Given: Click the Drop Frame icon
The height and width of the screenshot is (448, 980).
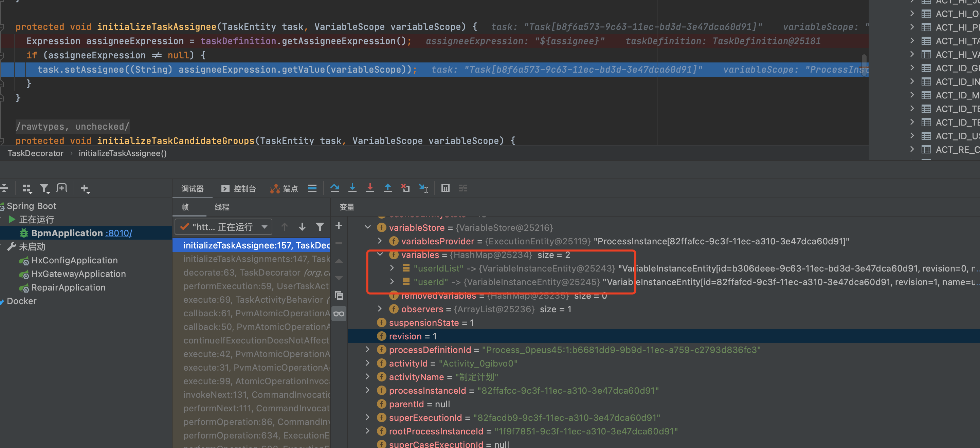Looking at the screenshot, I should click(x=405, y=188).
